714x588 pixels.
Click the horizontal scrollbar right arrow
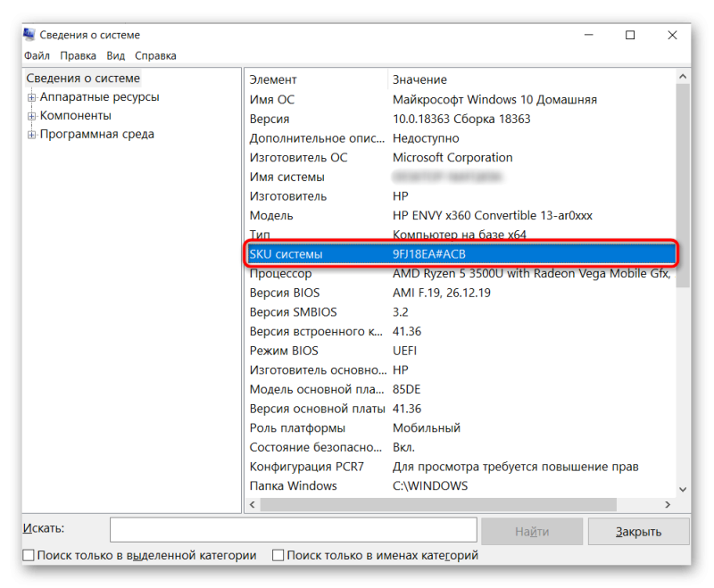pyautogui.click(x=668, y=505)
